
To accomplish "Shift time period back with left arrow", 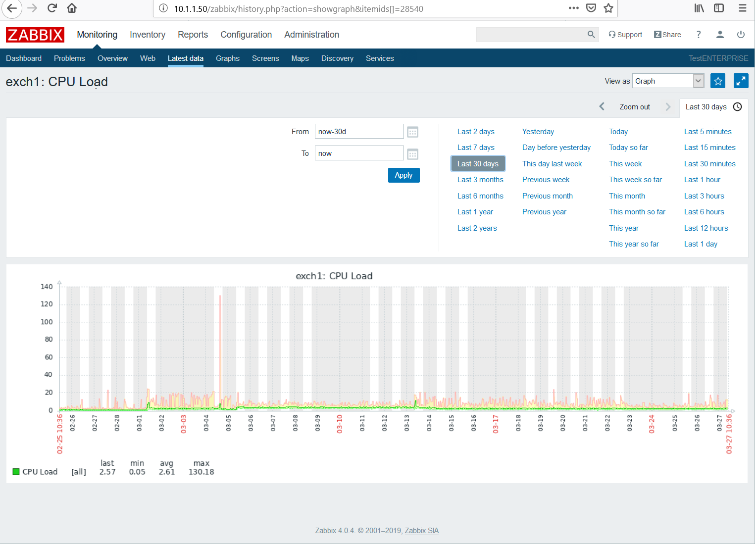I will (602, 107).
